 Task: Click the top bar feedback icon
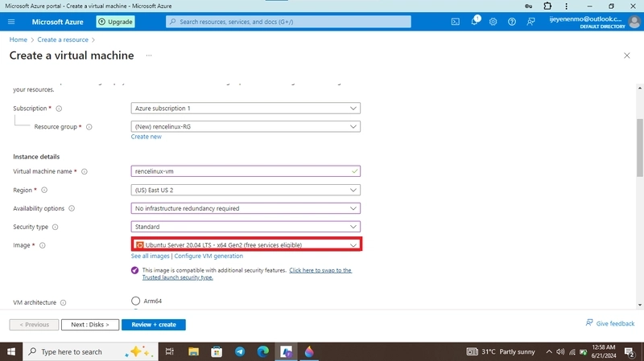[x=530, y=22]
